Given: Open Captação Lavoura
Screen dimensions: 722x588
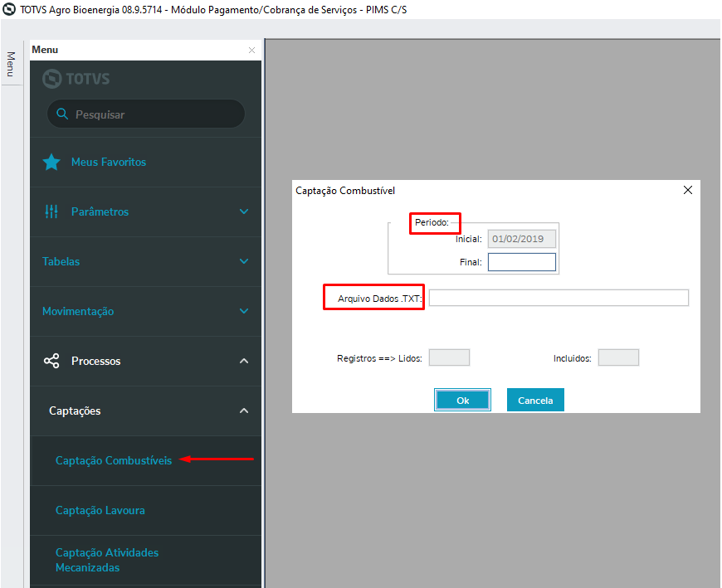Looking at the screenshot, I should pyautogui.click(x=100, y=510).
